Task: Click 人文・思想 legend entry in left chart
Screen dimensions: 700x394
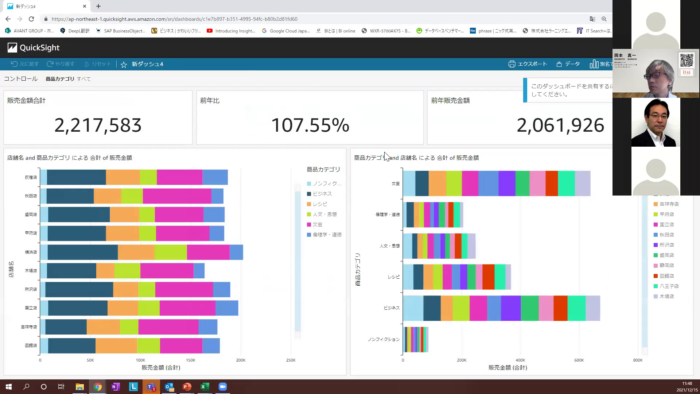Action: pyautogui.click(x=321, y=215)
